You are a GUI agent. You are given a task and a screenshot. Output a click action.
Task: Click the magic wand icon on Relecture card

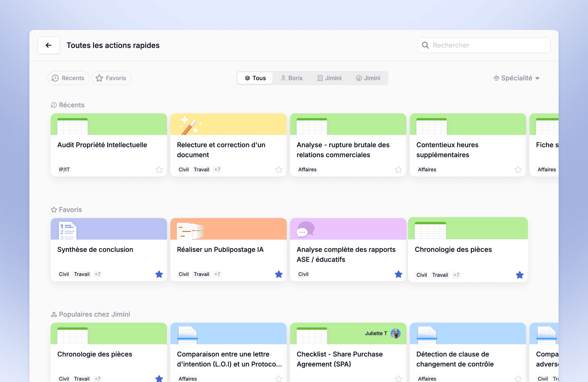click(x=190, y=125)
